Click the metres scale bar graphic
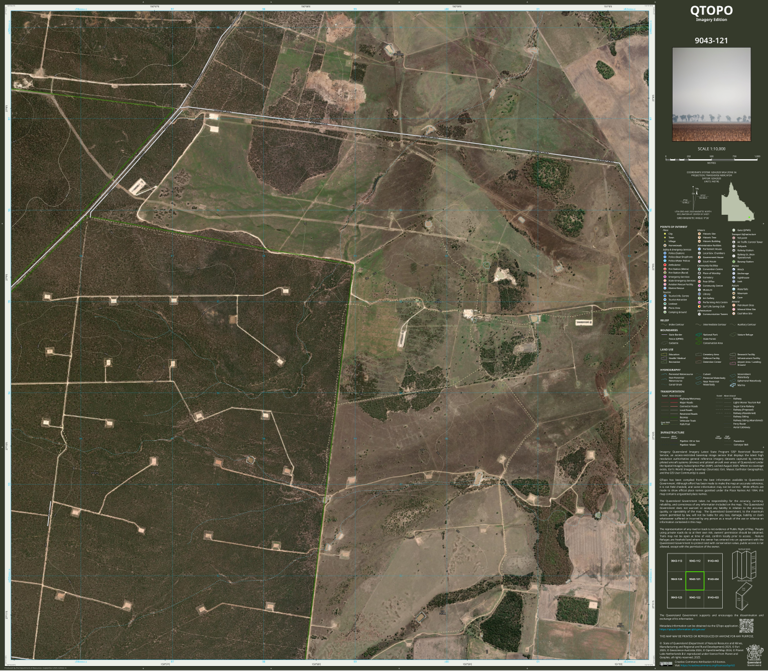This screenshot has height=671, width=768. point(712,159)
